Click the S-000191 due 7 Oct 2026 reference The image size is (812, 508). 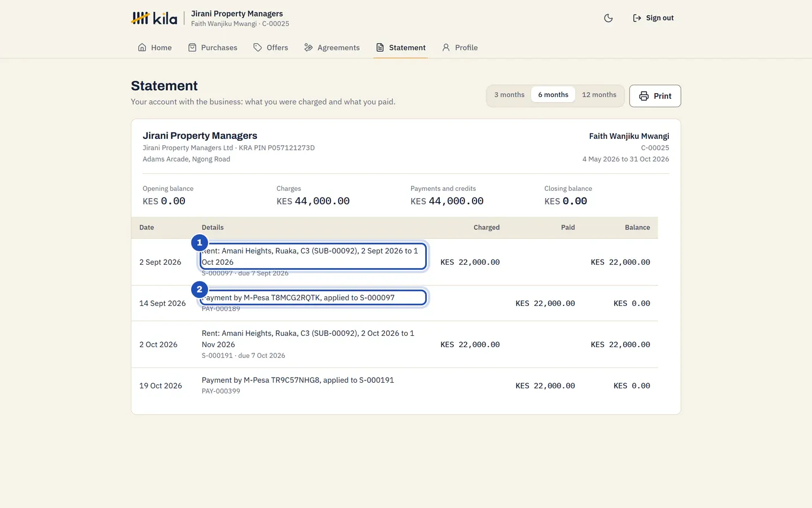(244, 356)
